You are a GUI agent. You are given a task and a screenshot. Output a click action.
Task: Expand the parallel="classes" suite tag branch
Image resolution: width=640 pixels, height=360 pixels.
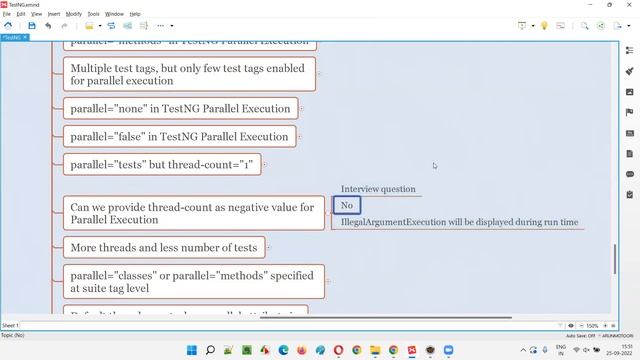click(328, 282)
